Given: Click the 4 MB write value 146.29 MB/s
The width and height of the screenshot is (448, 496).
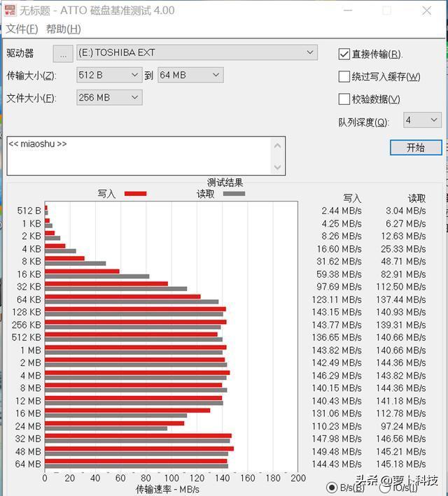Looking at the screenshot, I should [x=337, y=376].
